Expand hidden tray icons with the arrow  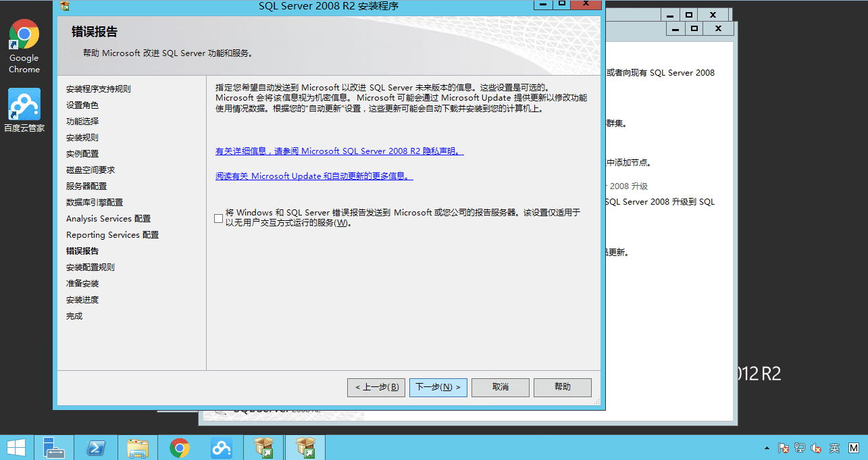point(767,447)
